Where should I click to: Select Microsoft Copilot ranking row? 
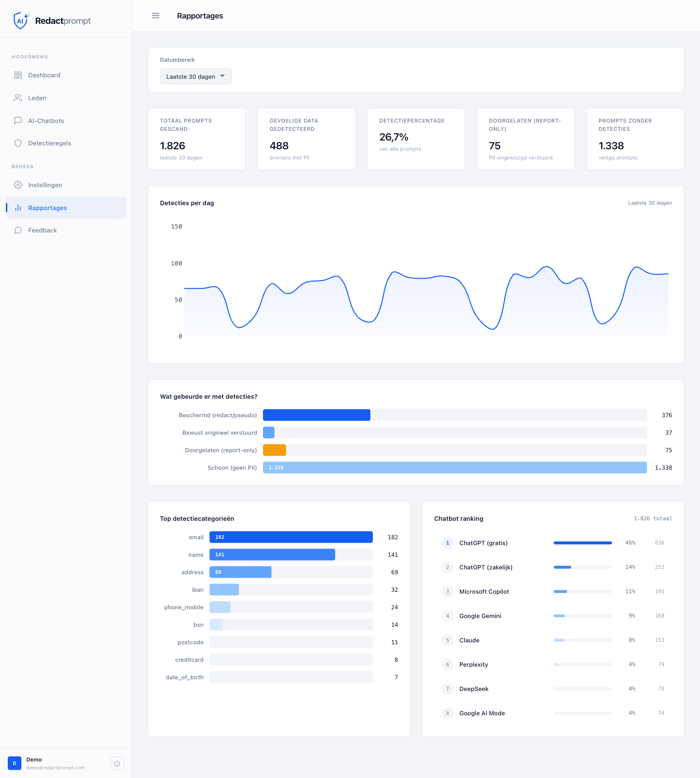pyautogui.click(x=553, y=591)
